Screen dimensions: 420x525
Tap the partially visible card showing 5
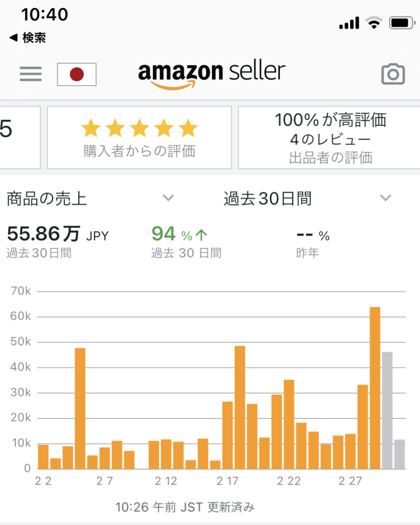[19, 137]
